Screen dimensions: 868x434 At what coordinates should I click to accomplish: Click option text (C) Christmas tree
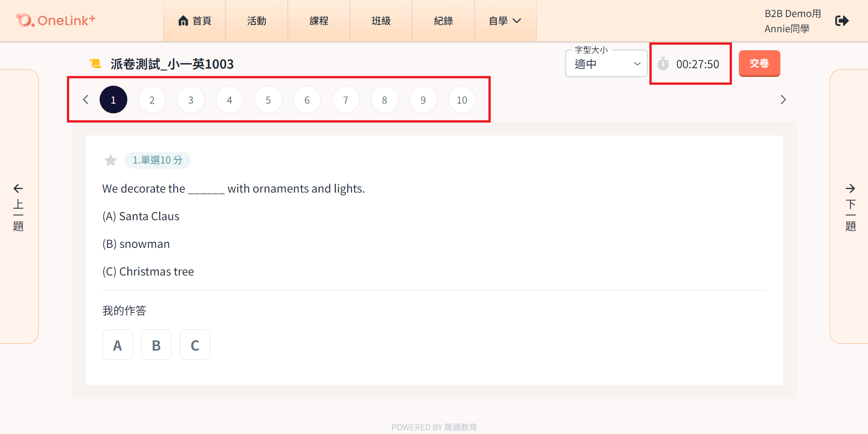[148, 271]
